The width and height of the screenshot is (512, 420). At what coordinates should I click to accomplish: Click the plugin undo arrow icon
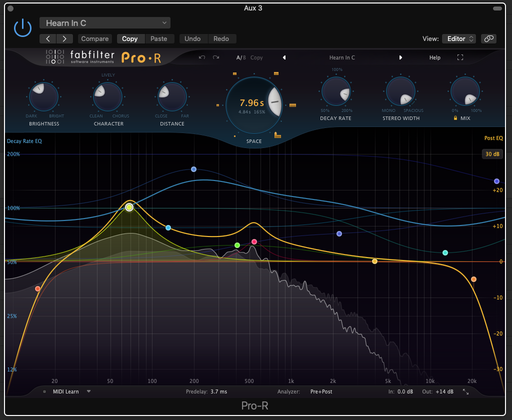[x=202, y=57]
